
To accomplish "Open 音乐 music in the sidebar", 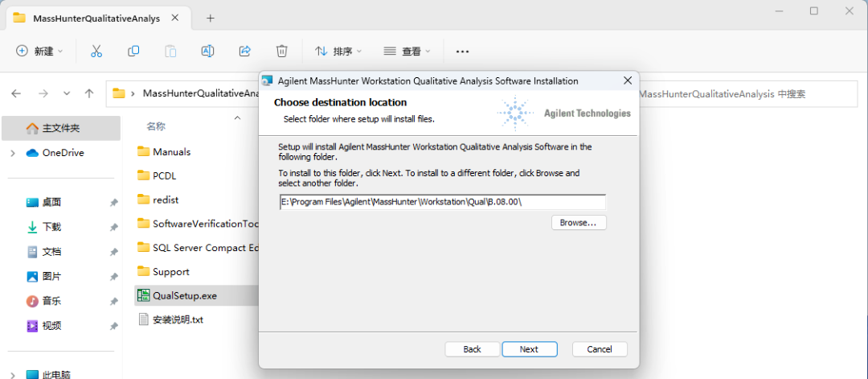I will [51, 301].
